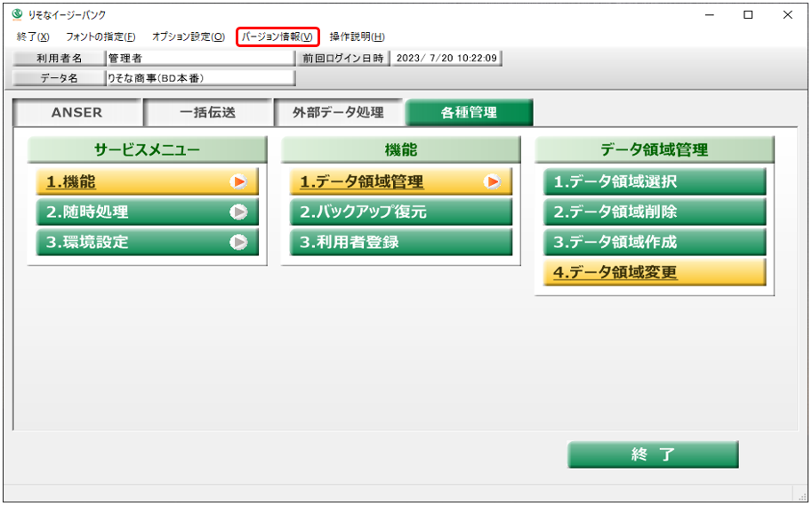This screenshot has height=506, width=812.
Task: Click the データ名 field showing りそな商事
Action: (x=201, y=78)
